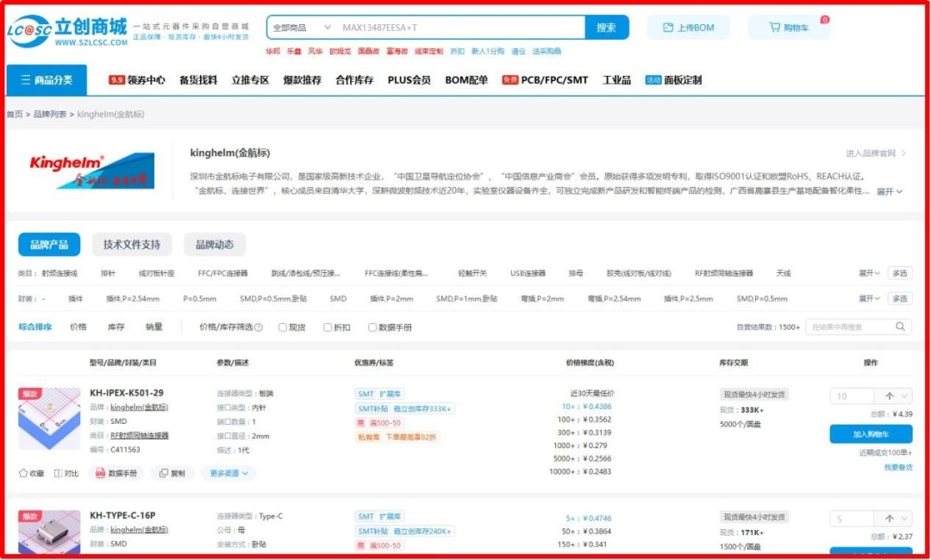Image resolution: width=931 pixels, height=560 pixels.
Task: Open the 购物车 shopping cart
Action: [789, 28]
